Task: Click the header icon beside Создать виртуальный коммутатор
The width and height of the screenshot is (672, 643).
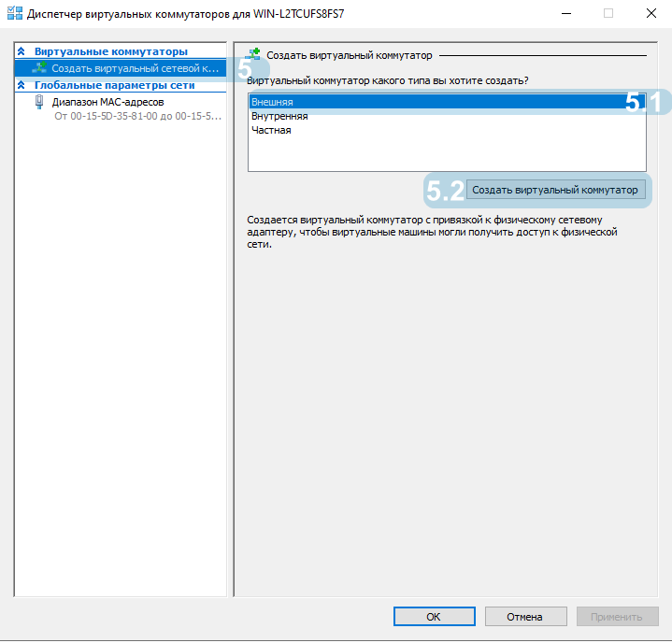Action: coord(252,54)
